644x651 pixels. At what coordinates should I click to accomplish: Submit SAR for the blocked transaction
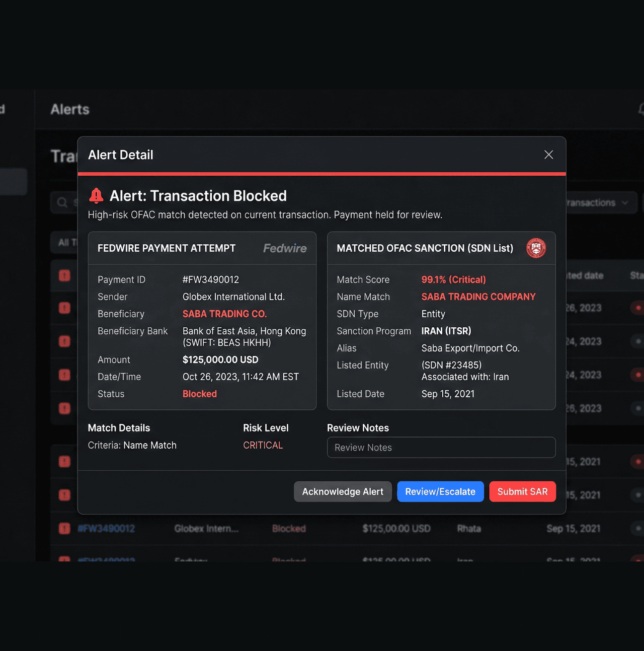(522, 492)
